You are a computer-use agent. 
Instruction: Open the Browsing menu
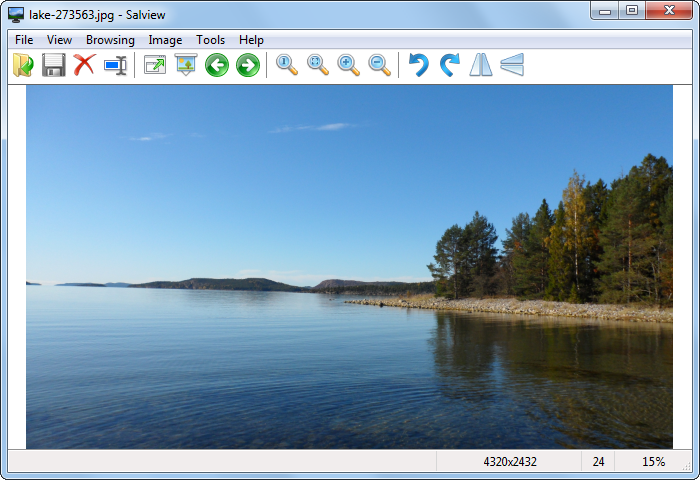110,40
